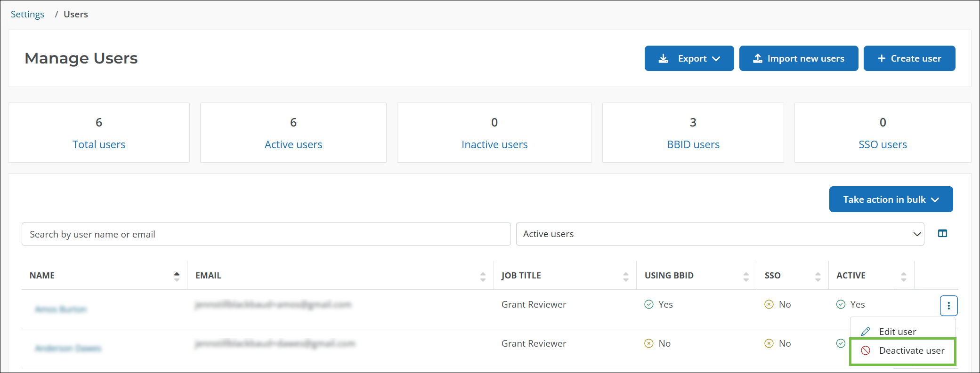Open the second user's name link
The height and width of the screenshot is (373, 980).
coord(68,349)
